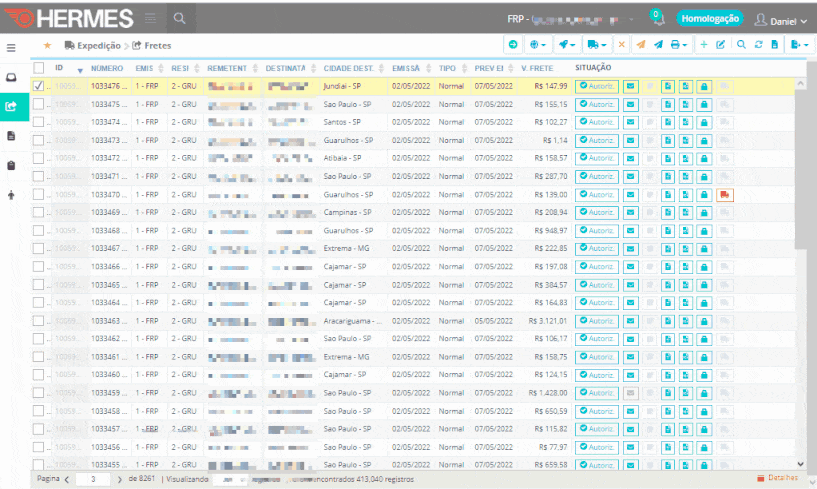817x489 pixels.
Task: Sort by NÚMERO column header
Action: point(107,67)
